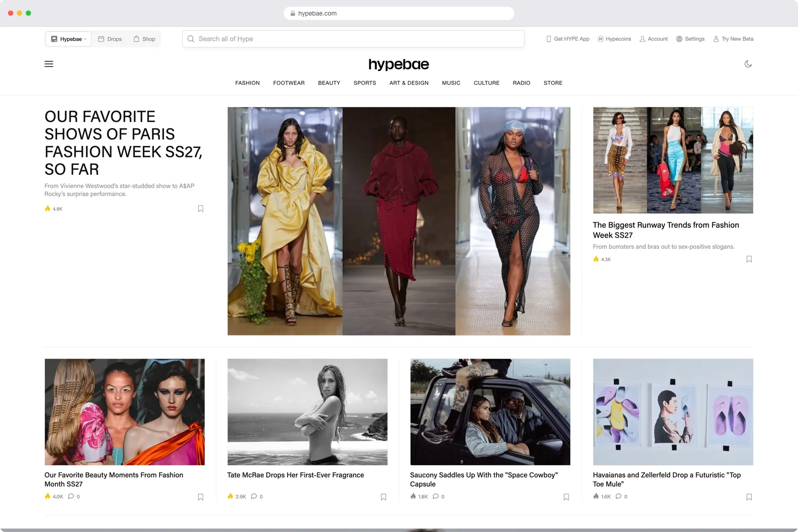Bookmark the Favorite Beauty Moments article
Image resolution: width=798 pixels, height=532 pixels.
pyautogui.click(x=200, y=497)
